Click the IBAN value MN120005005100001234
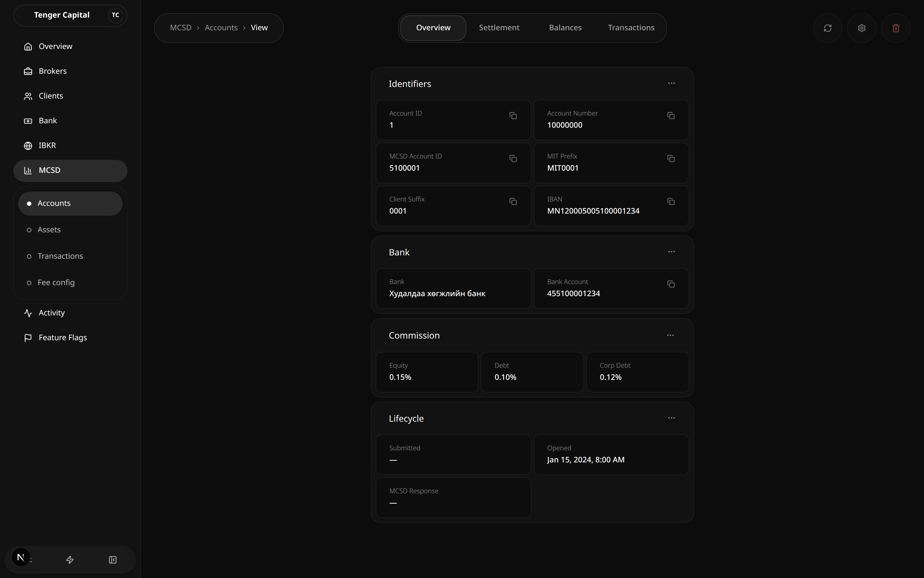Viewport: 924px width, 578px height. (593, 211)
